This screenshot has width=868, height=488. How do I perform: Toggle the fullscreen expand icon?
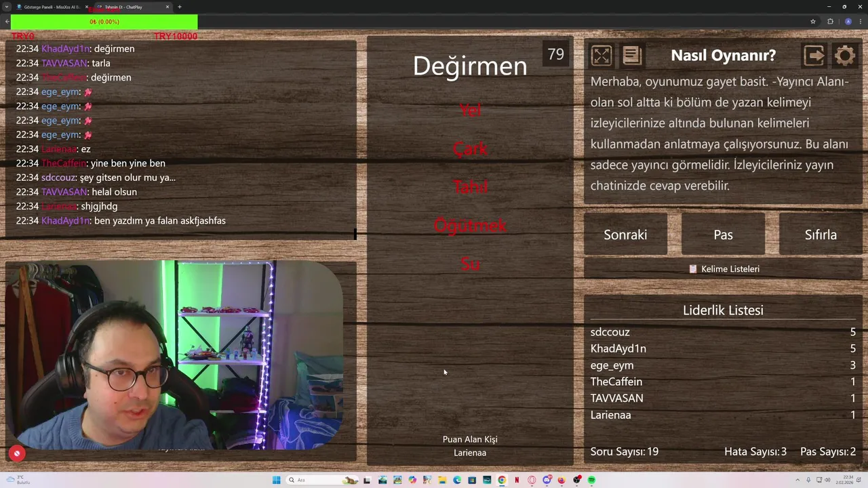(x=601, y=55)
